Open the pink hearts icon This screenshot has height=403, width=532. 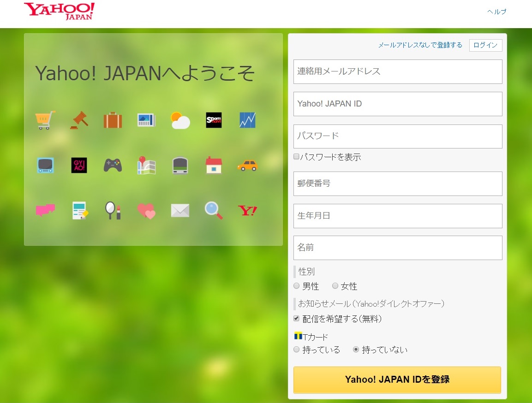[146, 210]
